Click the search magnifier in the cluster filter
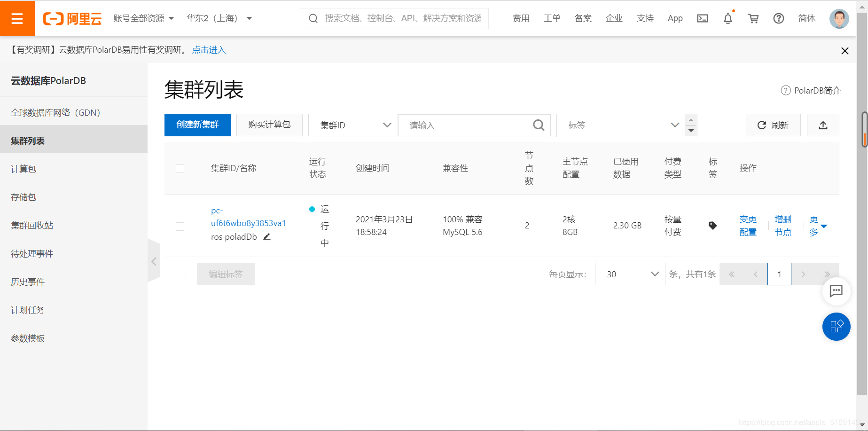868x431 pixels. click(x=539, y=125)
